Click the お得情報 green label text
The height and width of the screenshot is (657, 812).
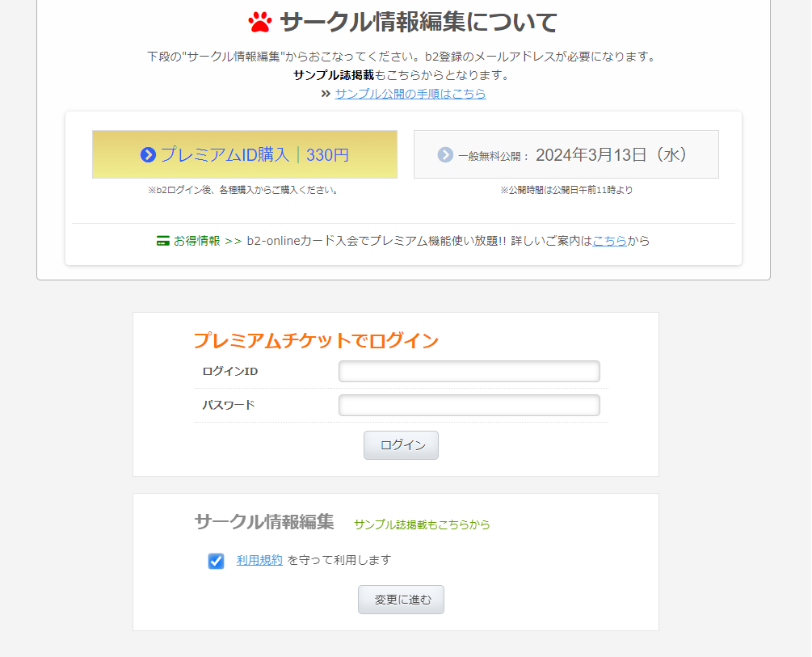coord(196,241)
